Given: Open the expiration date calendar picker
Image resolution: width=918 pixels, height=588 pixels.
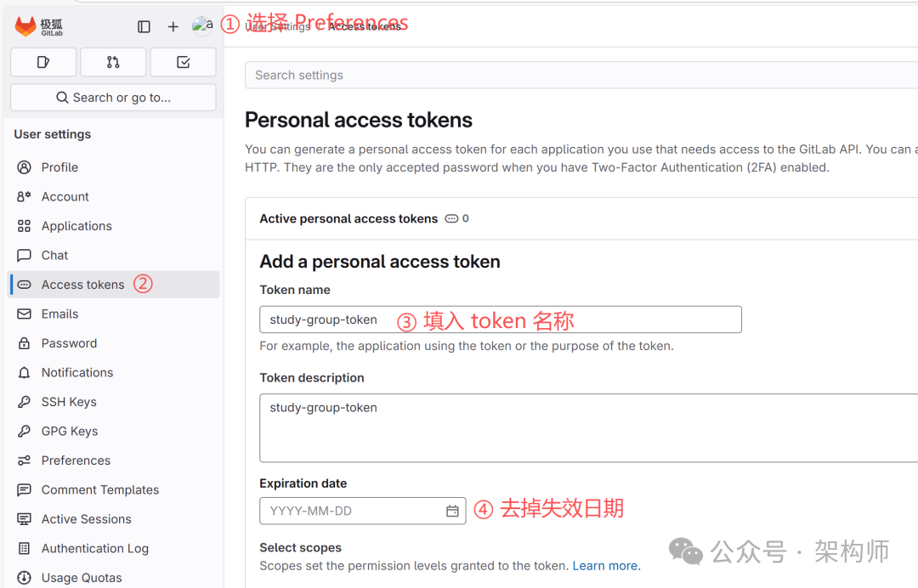Looking at the screenshot, I should coord(452,511).
